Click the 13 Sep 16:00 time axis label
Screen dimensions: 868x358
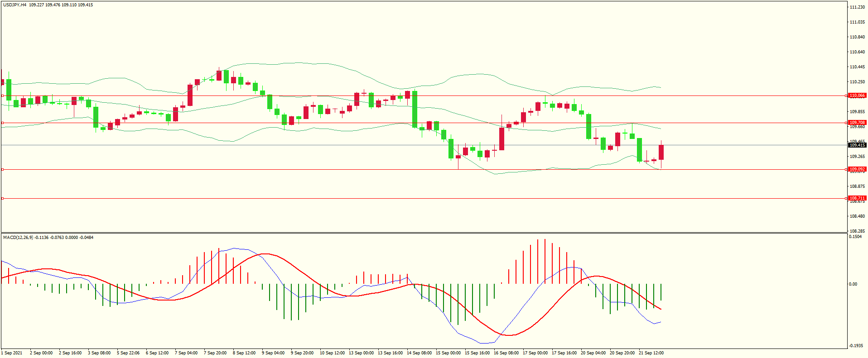click(390, 353)
